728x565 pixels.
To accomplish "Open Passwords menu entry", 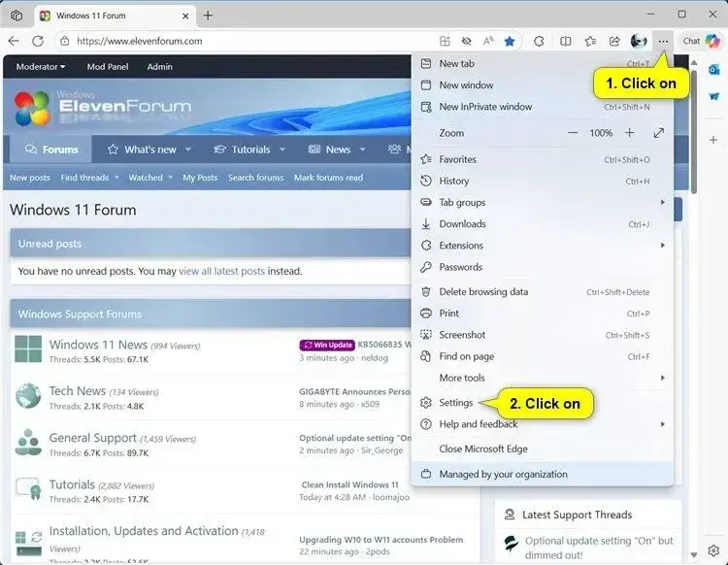I will [543, 267].
